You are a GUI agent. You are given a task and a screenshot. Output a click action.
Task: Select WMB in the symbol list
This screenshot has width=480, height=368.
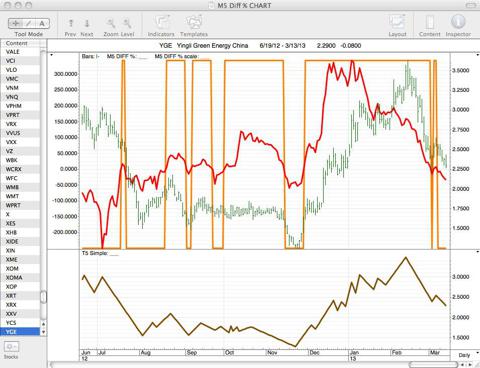pos(20,187)
